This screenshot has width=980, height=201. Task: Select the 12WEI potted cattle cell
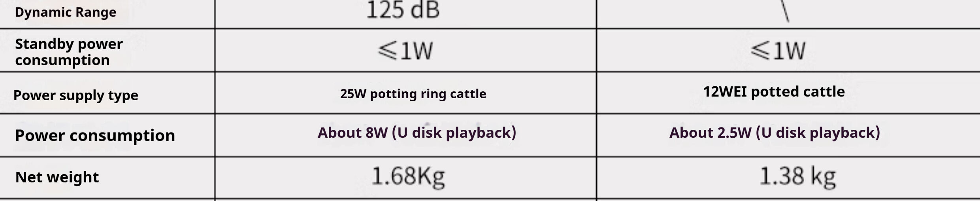coord(774,92)
